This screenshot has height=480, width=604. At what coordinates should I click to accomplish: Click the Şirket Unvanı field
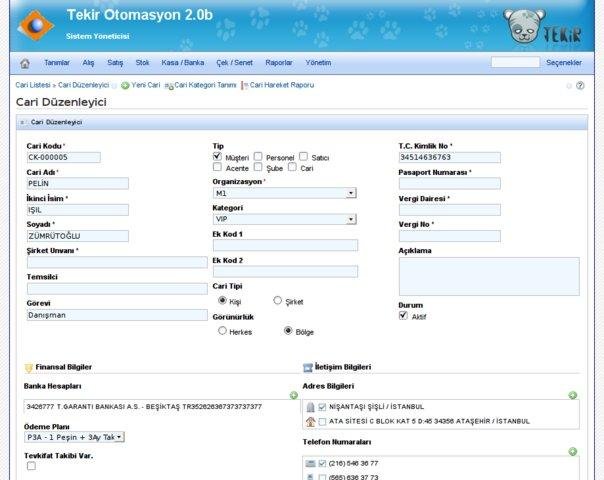(x=117, y=262)
